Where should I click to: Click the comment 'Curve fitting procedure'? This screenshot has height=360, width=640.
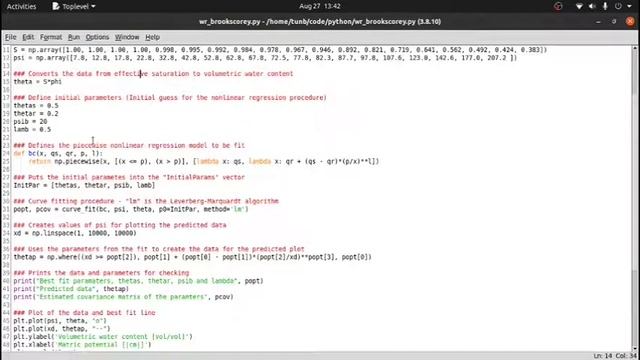(146, 201)
